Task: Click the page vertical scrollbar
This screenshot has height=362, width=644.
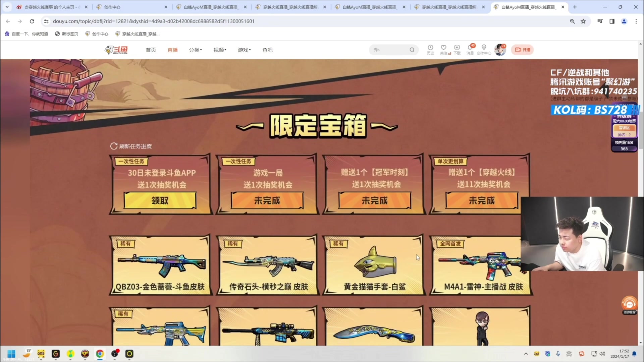Action: coord(641,130)
